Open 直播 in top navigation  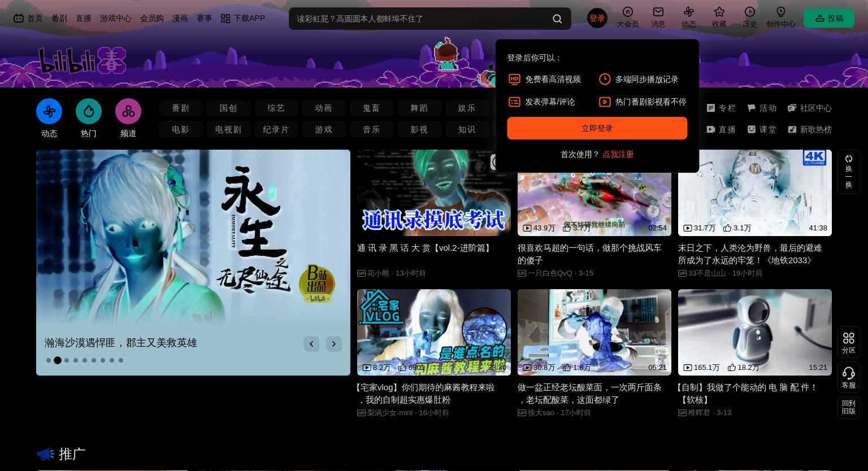point(84,19)
